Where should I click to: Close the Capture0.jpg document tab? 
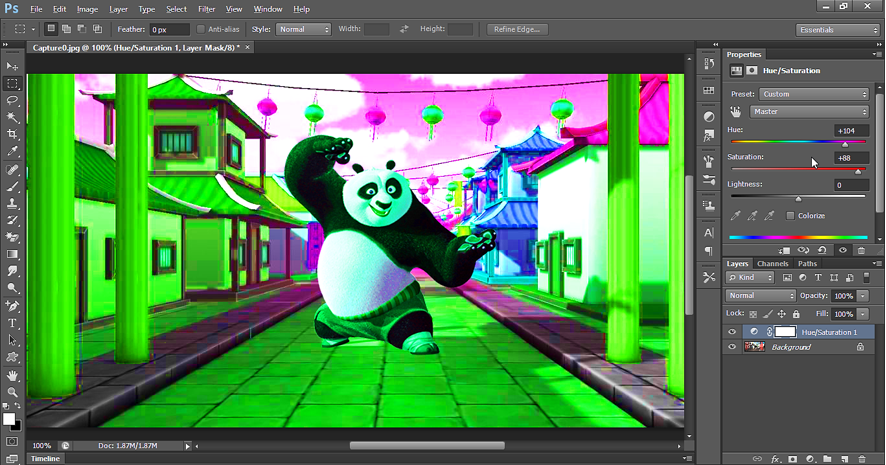point(247,47)
